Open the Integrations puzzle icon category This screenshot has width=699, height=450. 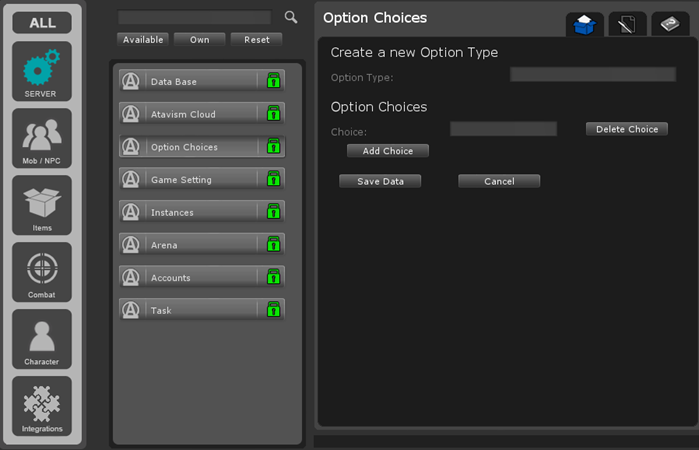pyautogui.click(x=42, y=406)
